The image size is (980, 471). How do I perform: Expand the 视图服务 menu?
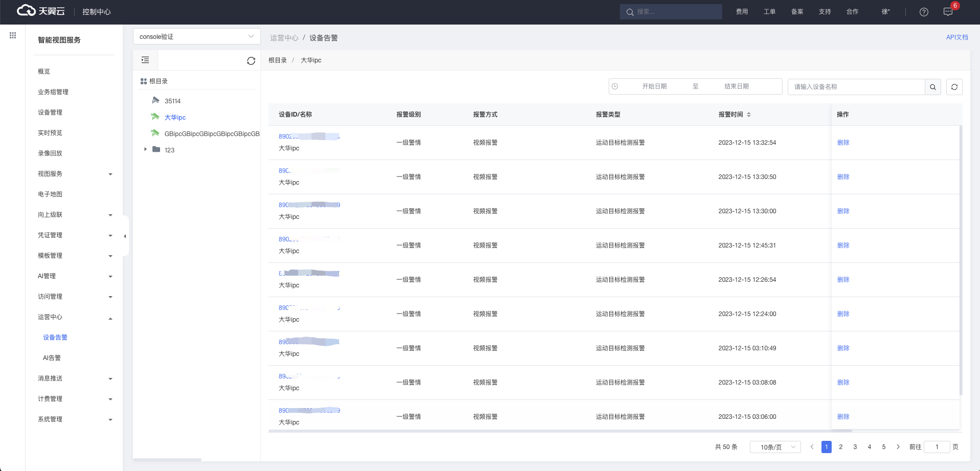75,174
